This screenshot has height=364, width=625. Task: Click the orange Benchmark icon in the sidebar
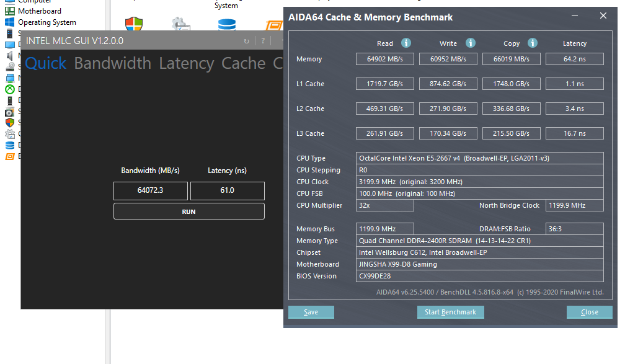tap(9, 156)
